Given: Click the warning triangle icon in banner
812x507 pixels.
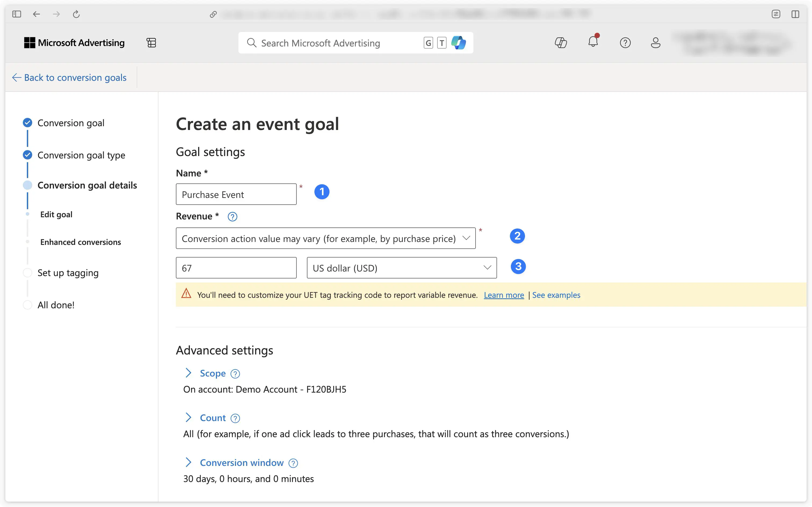Looking at the screenshot, I should [x=186, y=294].
